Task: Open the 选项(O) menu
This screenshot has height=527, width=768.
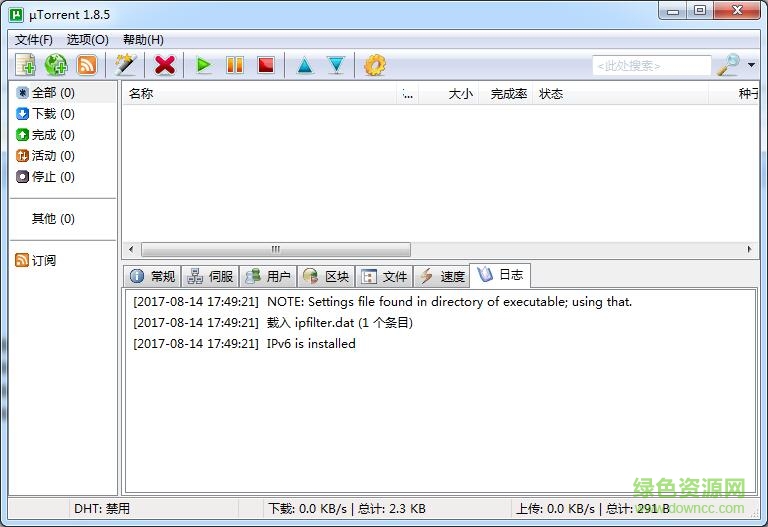Action: point(88,40)
